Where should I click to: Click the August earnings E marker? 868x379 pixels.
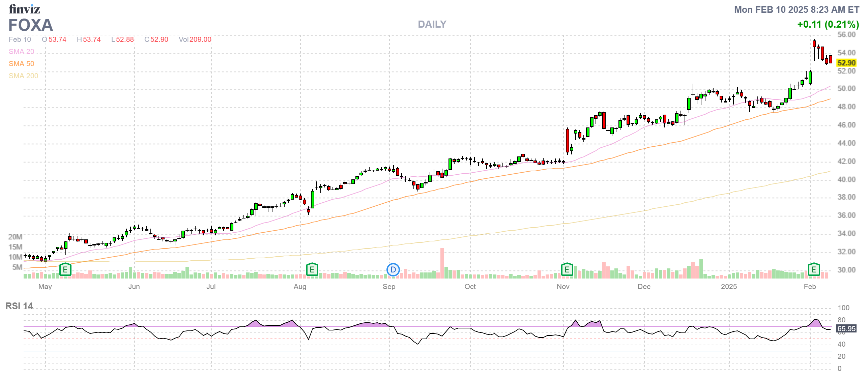pyautogui.click(x=312, y=269)
